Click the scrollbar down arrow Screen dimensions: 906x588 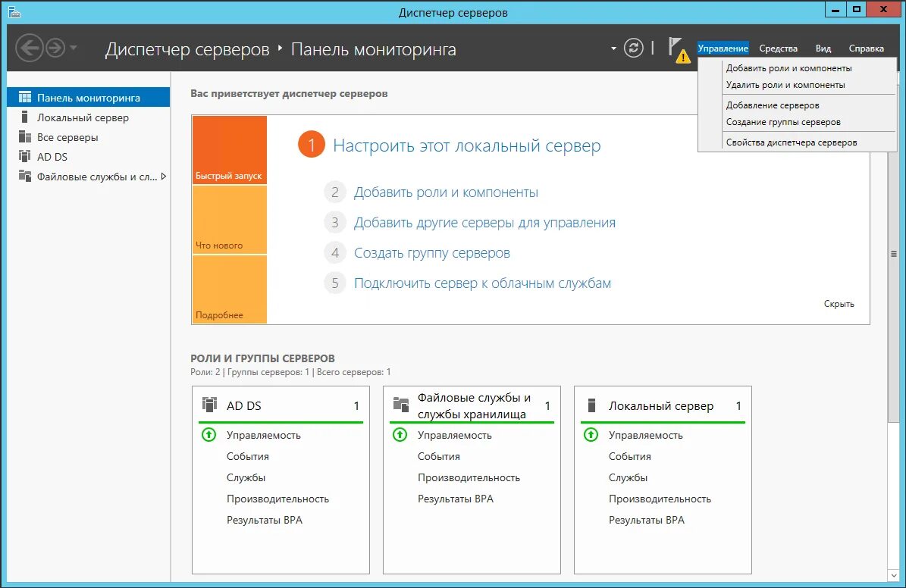click(894, 576)
